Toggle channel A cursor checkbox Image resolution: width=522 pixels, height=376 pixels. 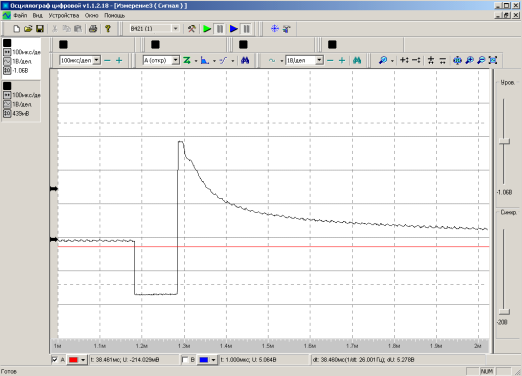(55, 360)
